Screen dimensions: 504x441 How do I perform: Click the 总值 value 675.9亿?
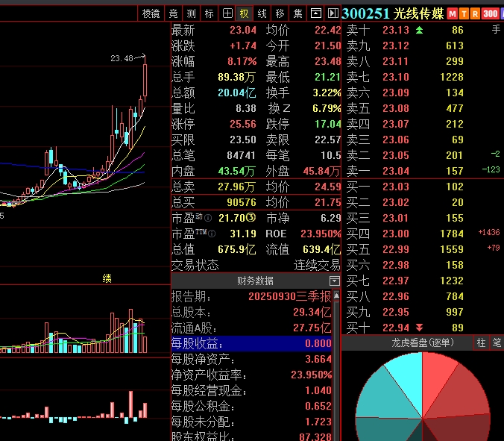pos(237,250)
